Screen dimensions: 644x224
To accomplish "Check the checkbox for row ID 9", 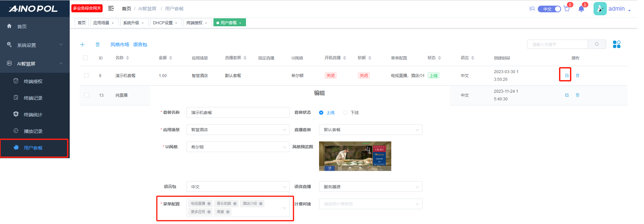I will [x=87, y=75].
